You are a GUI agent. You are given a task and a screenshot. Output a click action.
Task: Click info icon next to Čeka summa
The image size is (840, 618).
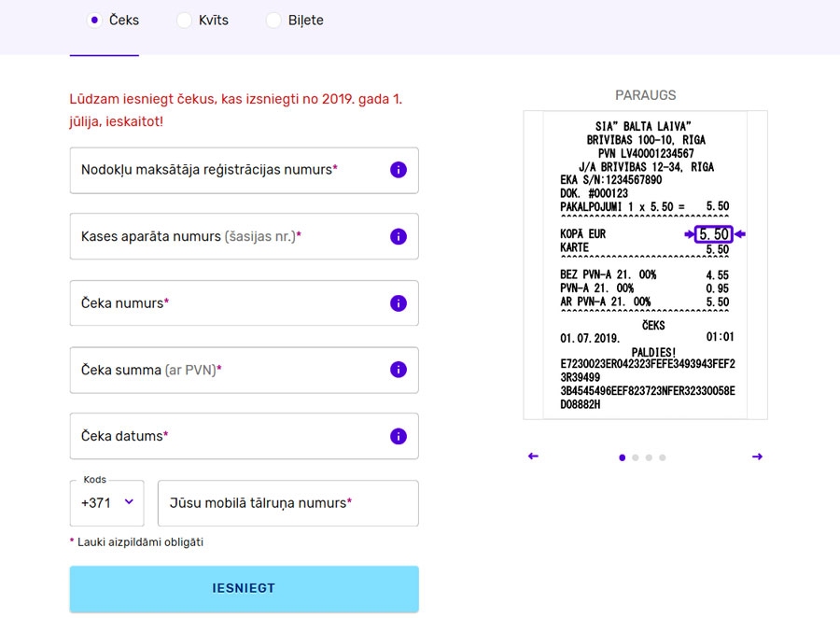point(399,370)
